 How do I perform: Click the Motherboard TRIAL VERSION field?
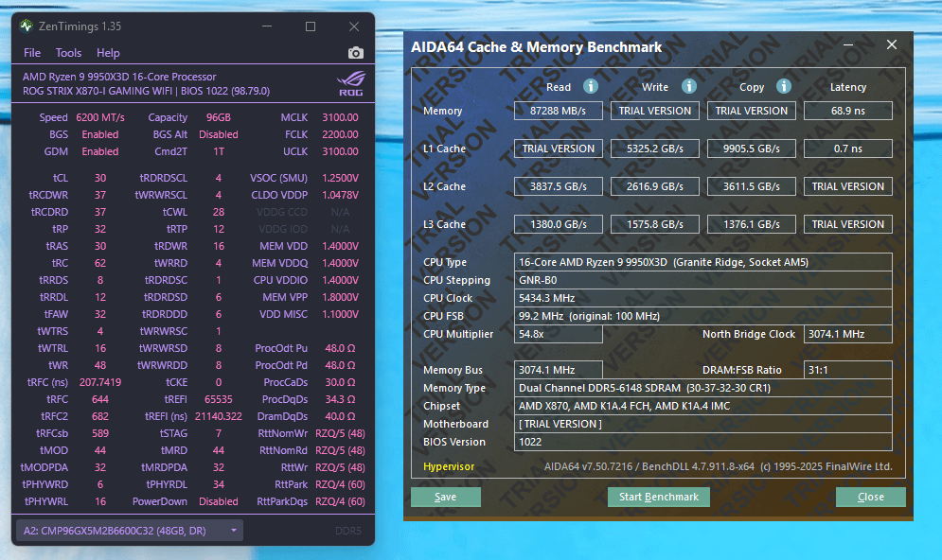[702, 425]
